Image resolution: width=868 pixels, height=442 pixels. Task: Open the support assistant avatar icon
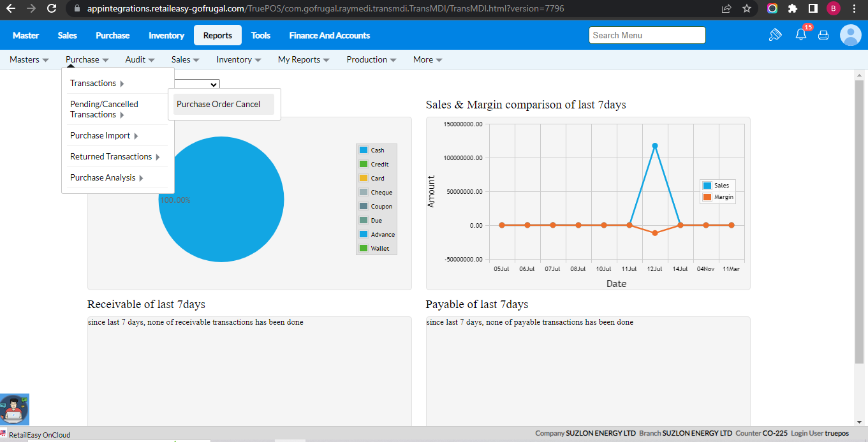pyautogui.click(x=14, y=409)
